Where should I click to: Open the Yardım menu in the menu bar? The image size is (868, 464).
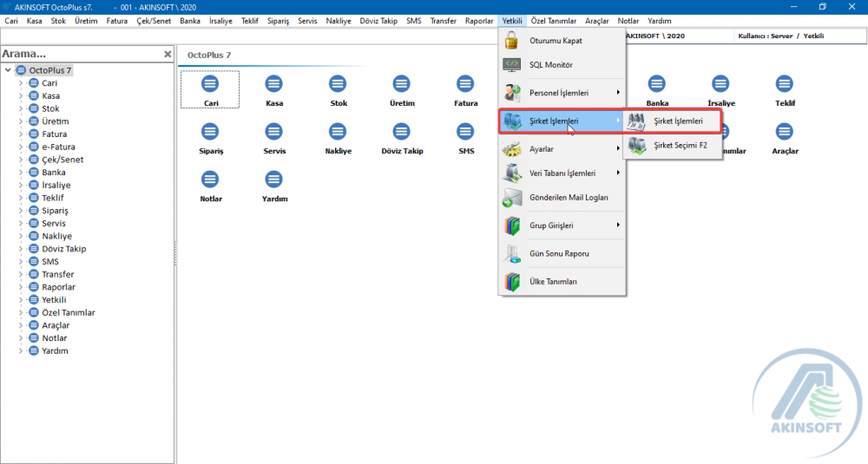[660, 21]
